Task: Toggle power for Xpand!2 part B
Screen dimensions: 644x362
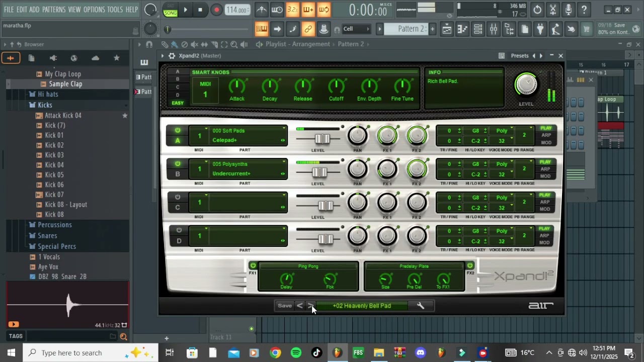Action: pos(178,163)
